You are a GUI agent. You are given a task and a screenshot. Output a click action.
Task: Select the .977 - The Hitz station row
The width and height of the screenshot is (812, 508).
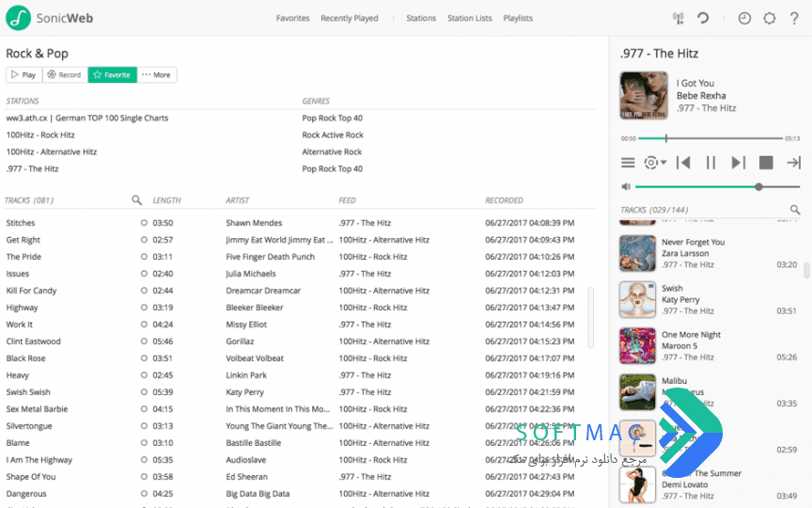pos(301,169)
